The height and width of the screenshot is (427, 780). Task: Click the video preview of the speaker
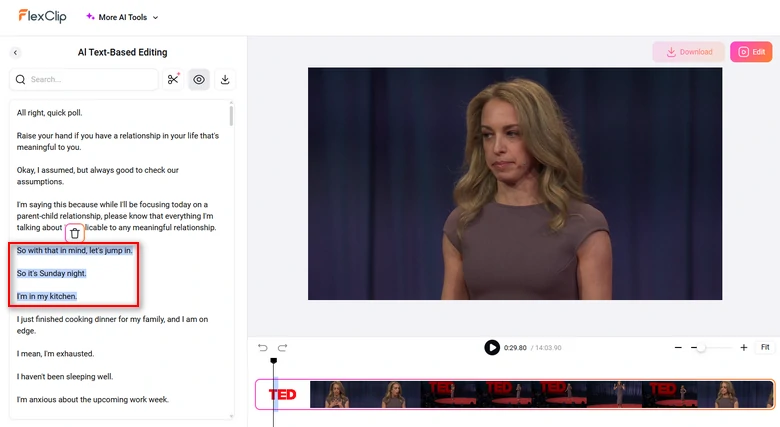pos(515,184)
